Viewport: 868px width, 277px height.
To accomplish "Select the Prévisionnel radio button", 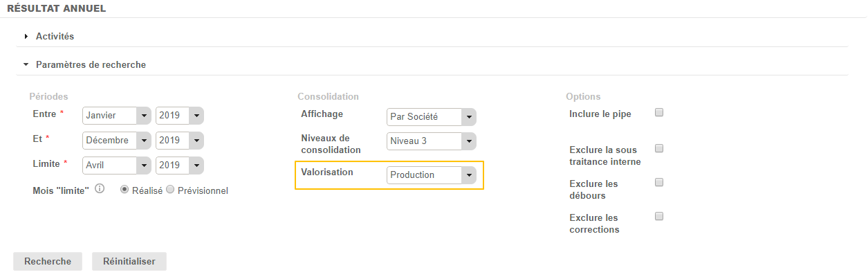I will pos(170,190).
